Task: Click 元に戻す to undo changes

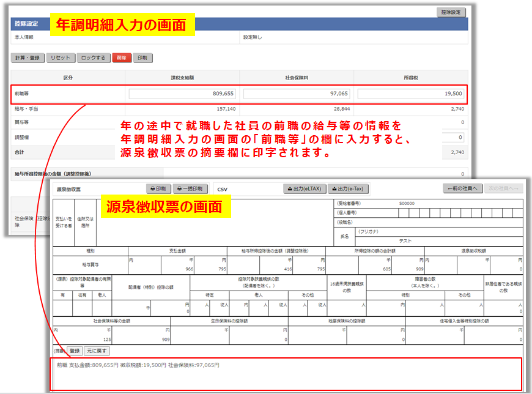Action: 96,351
